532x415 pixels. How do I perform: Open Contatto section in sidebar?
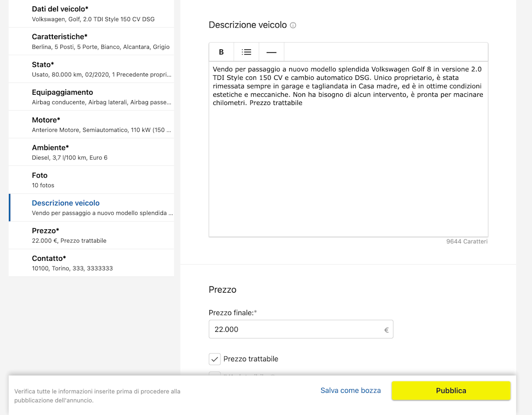coord(91,263)
